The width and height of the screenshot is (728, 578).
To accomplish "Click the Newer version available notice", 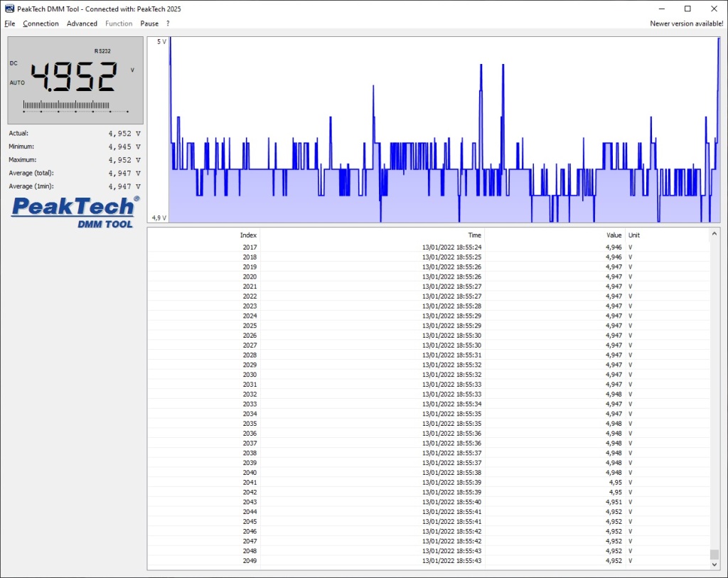I will point(686,23).
